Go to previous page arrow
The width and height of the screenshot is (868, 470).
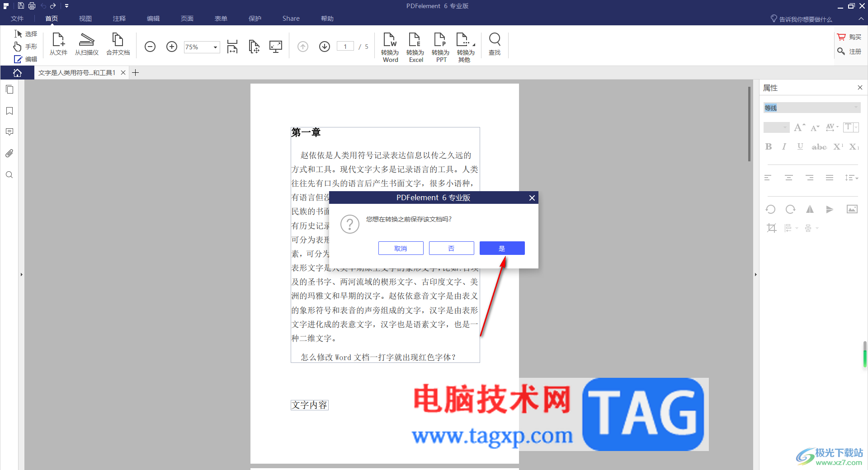(x=303, y=47)
